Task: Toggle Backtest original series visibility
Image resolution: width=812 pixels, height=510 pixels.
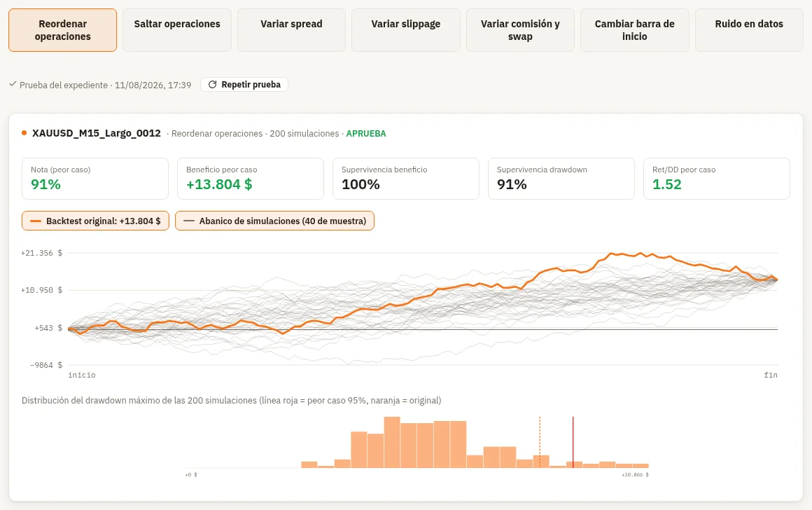Action: coord(95,221)
